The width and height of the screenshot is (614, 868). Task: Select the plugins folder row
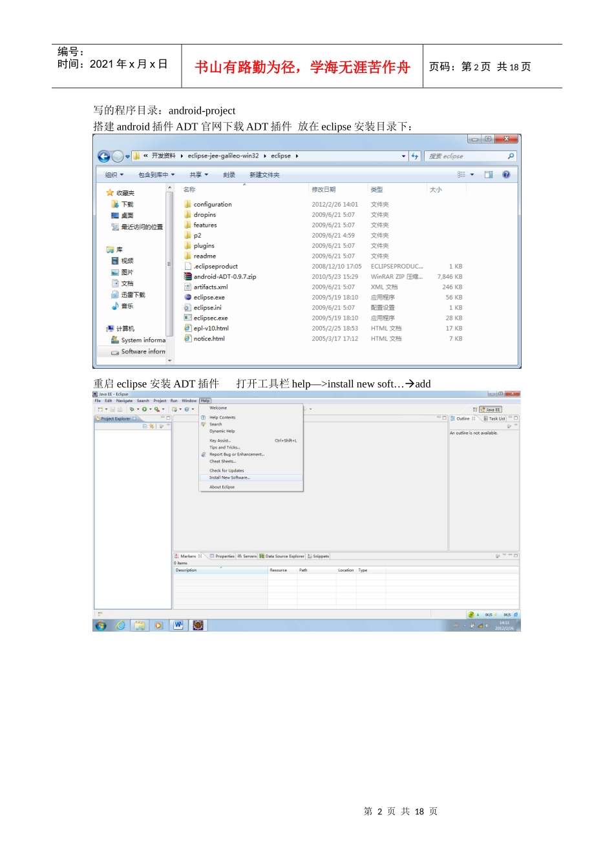pos(323,245)
